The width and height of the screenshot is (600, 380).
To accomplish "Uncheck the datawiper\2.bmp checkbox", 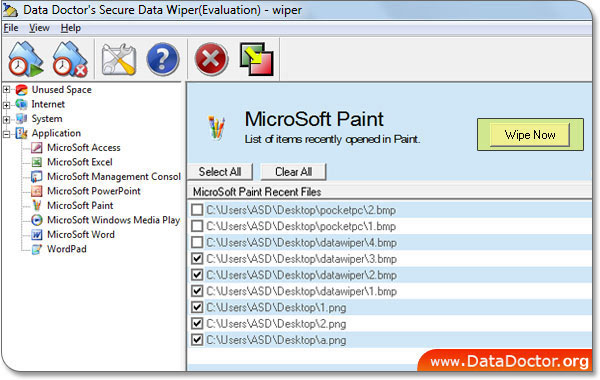I will (x=197, y=275).
